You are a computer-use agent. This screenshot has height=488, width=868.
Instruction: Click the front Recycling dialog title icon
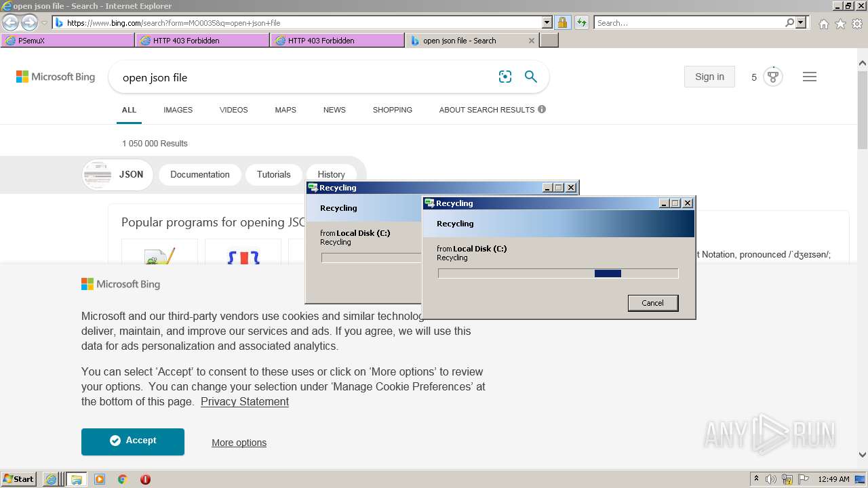point(429,203)
